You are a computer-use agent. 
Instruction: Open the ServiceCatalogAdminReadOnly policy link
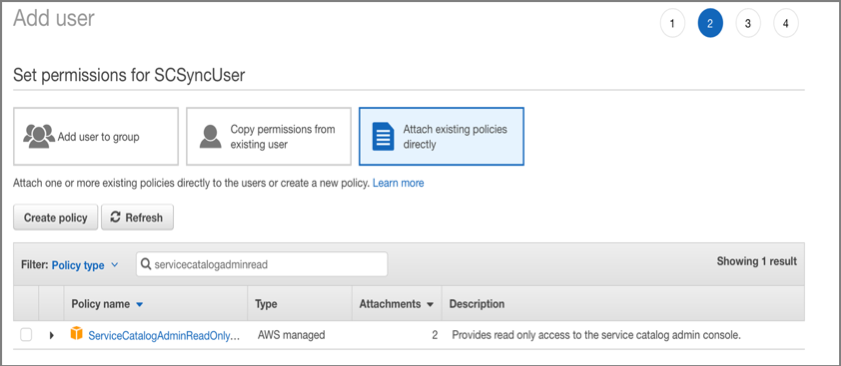(164, 335)
